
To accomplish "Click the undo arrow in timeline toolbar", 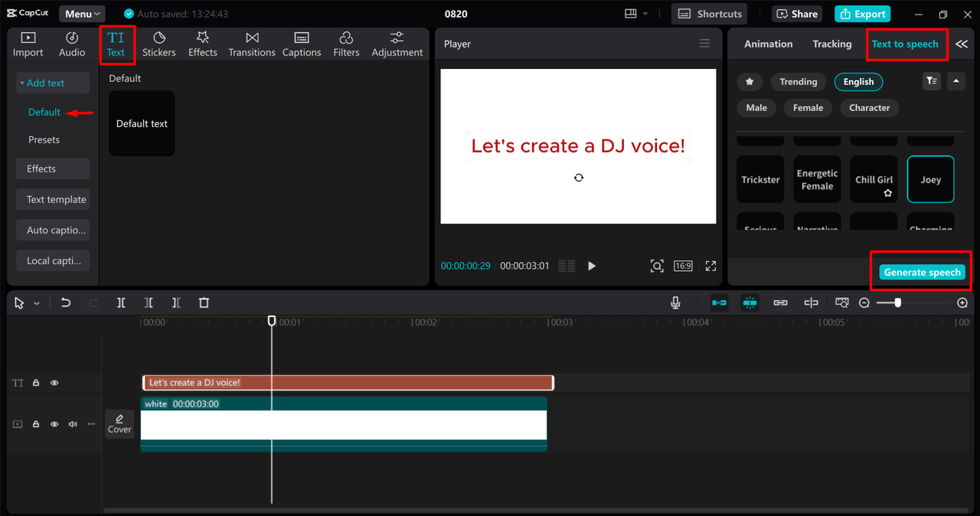I will (x=66, y=303).
